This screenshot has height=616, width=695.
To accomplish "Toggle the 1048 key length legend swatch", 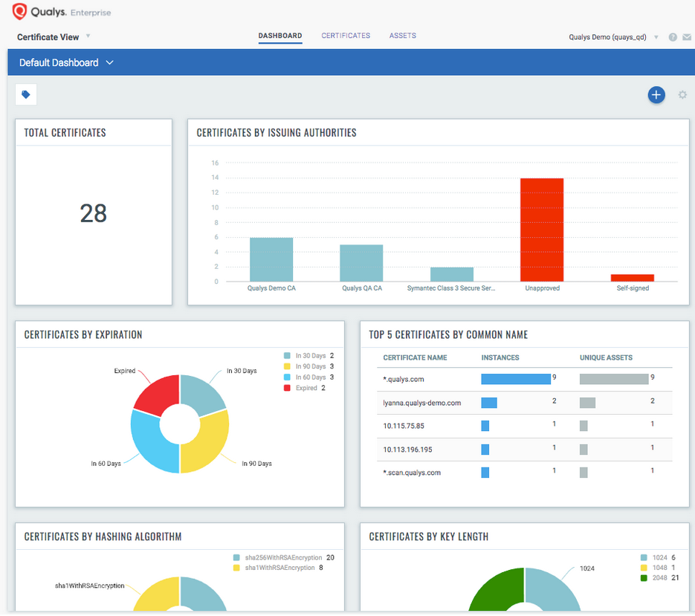I will 644,568.
